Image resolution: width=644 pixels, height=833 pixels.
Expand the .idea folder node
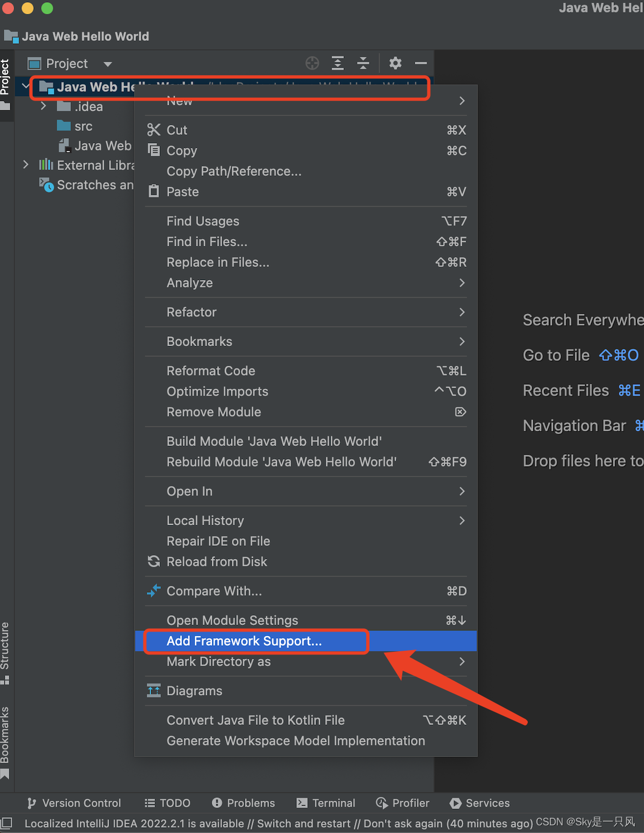(44, 106)
